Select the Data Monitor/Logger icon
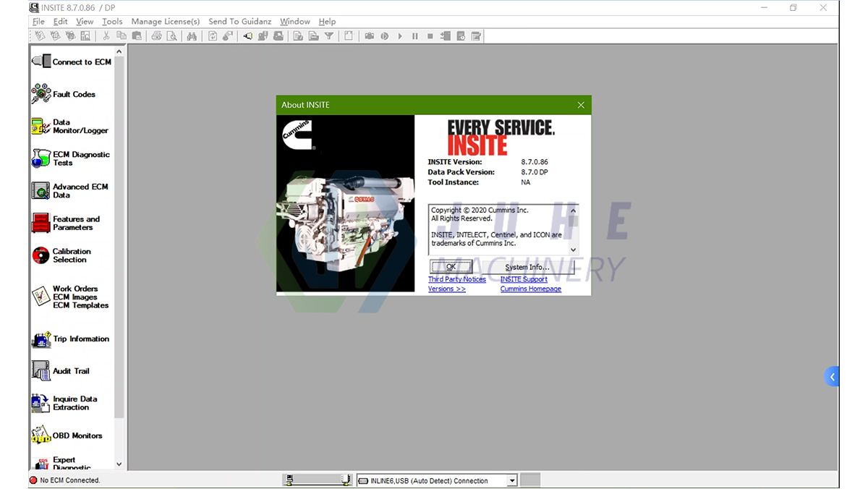868x489 pixels. 41,127
